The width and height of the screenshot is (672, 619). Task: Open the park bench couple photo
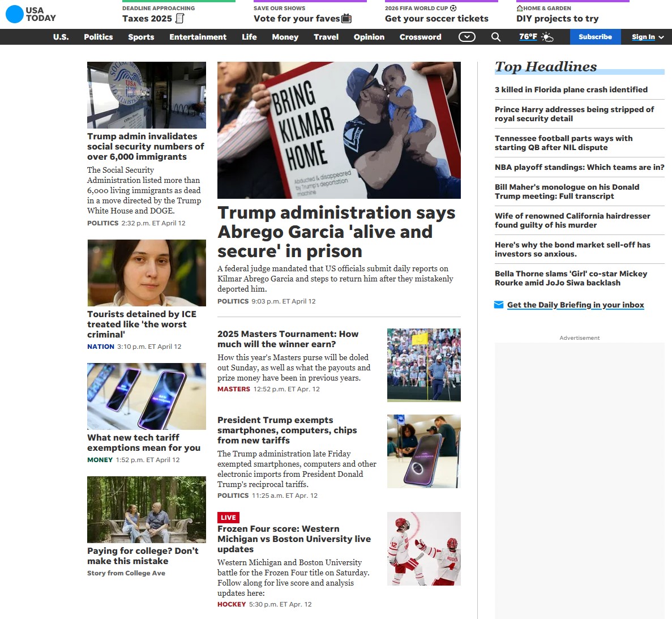(147, 510)
